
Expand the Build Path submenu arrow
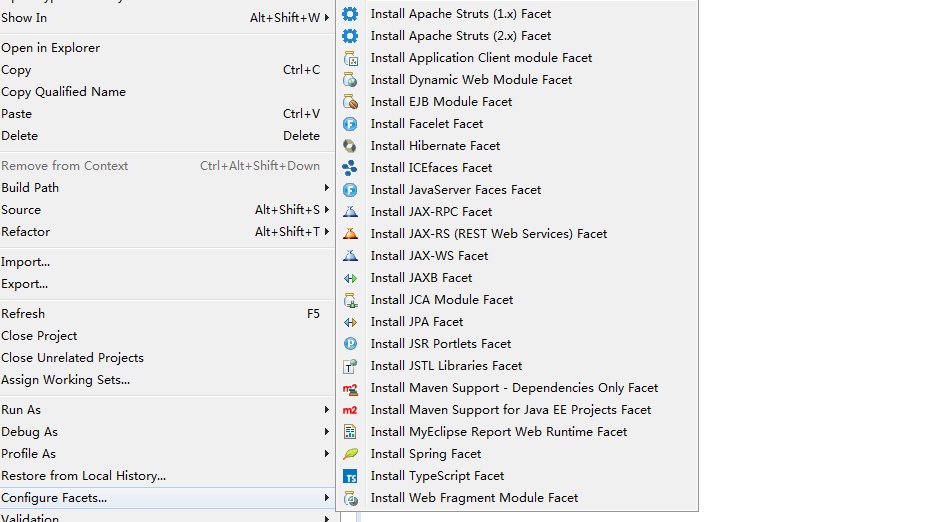pos(326,188)
